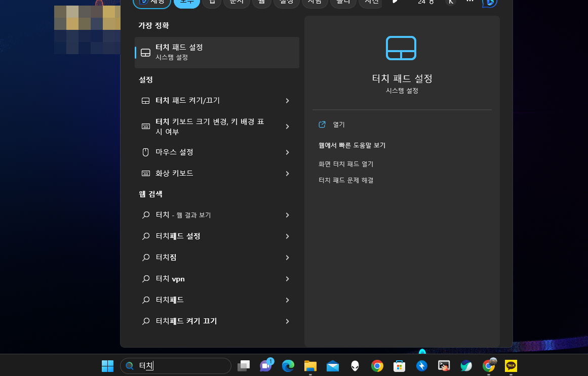This screenshot has width=588, height=376.
Task: Expand the chevron beside 화상 키보드
Action: click(287, 174)
